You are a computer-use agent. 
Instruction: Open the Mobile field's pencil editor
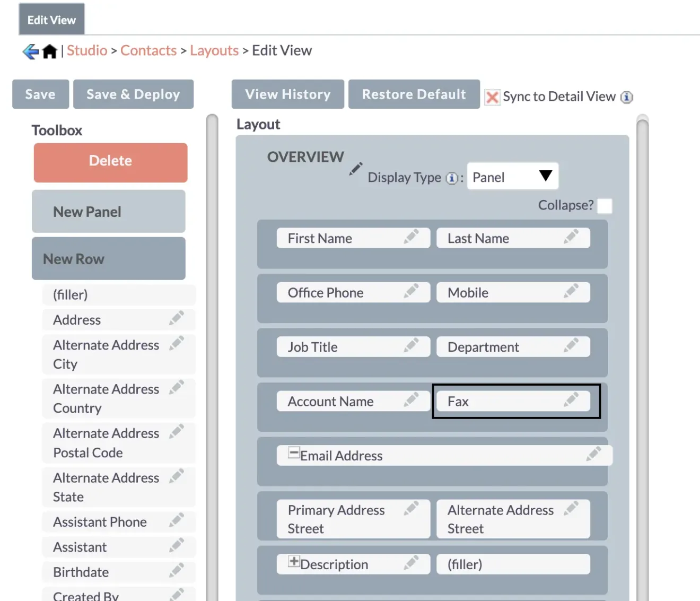[x=572, y=292]
